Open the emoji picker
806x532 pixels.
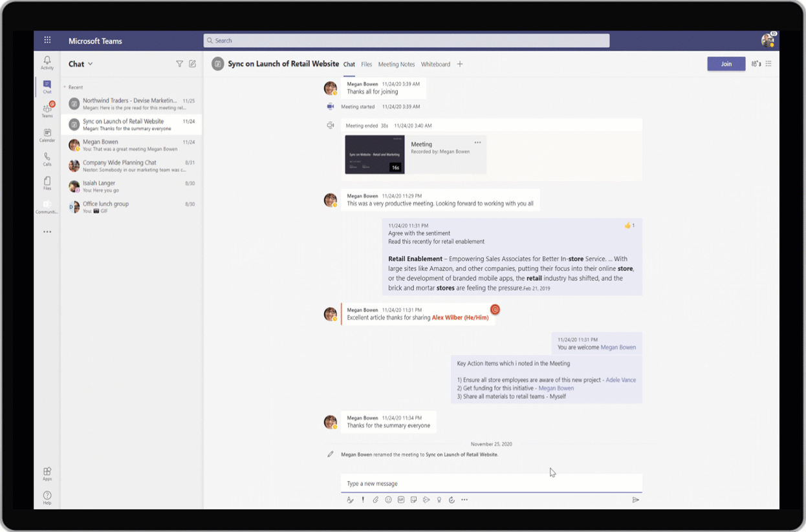[388, 500]
